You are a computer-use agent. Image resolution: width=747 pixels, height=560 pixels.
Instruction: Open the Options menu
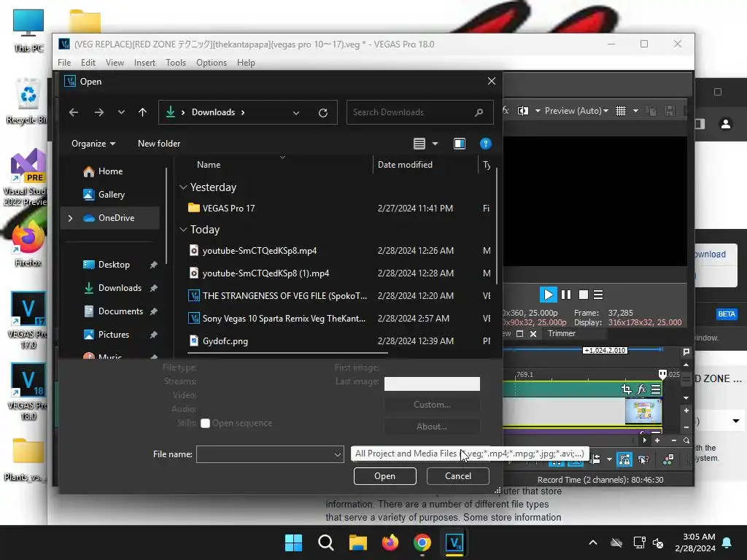212,63
